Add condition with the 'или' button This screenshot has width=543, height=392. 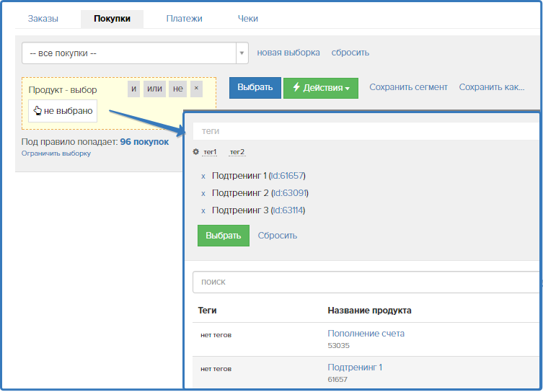154,89
